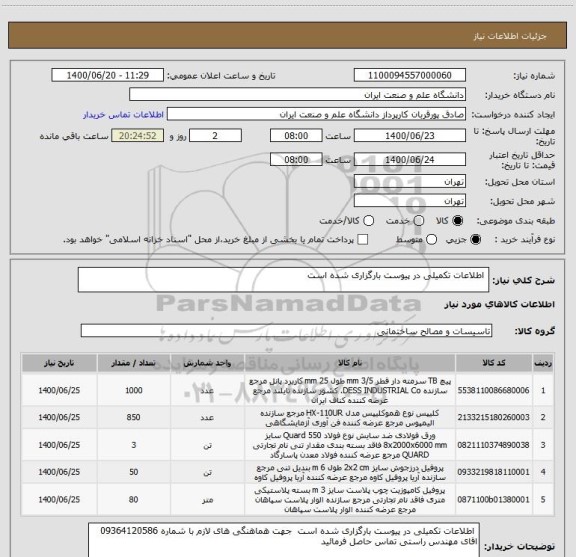576x557 pixels.
Task: Click the نام کالا column header
Action: pyautogui.click(x=350, y=363)
